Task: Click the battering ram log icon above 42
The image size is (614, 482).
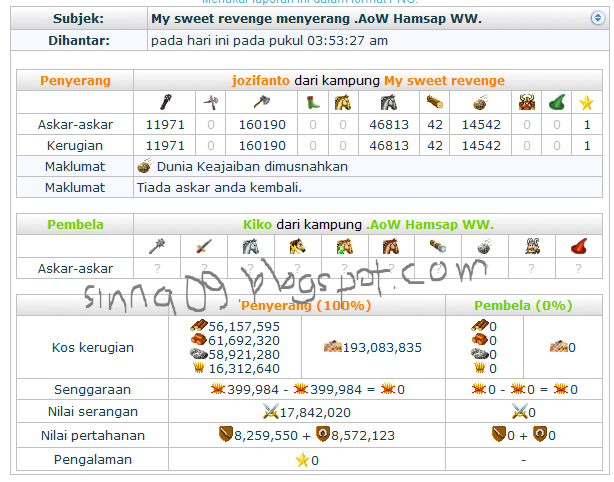Action: click(435, 103)
